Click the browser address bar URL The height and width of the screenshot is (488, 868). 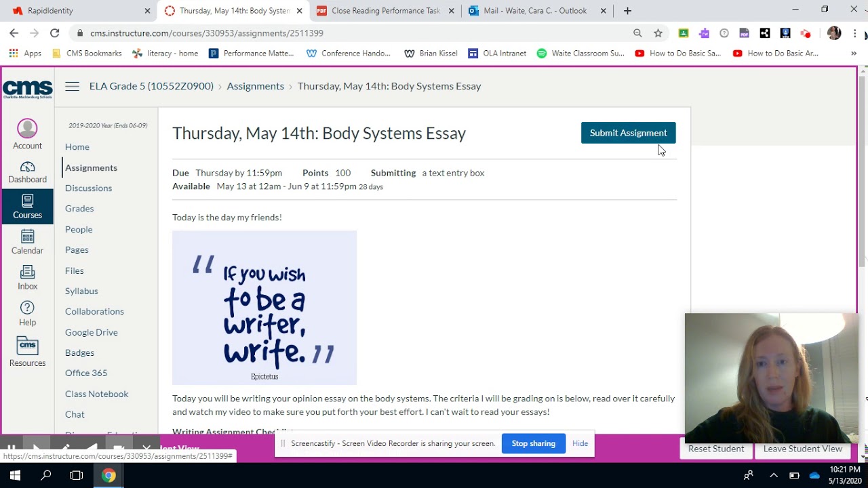point(206,33)
